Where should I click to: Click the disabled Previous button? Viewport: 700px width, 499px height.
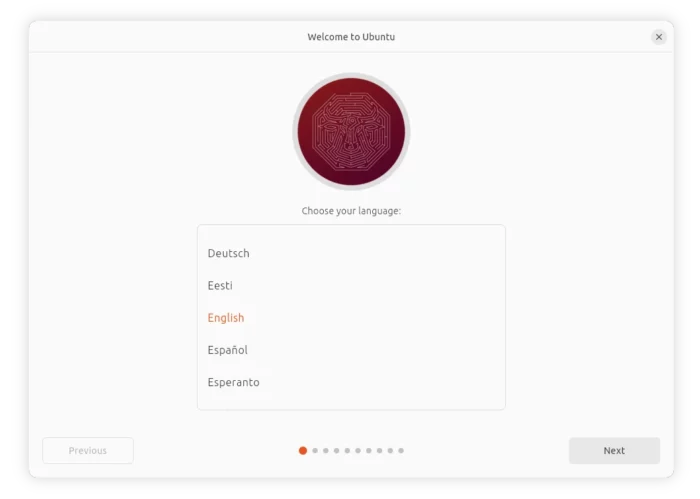(88, 450)
